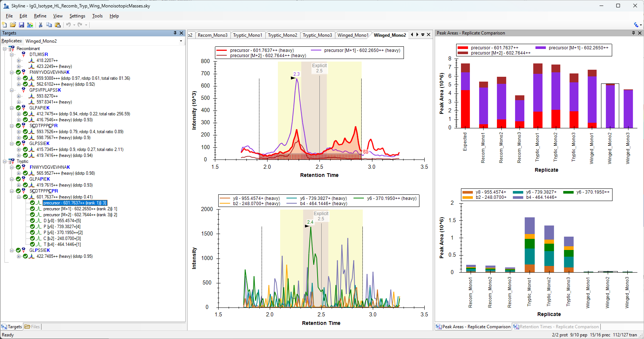Viewport: 644px width, 339px height.
Task: Click the New Document toolbar icon
Action: pos(4,25)
